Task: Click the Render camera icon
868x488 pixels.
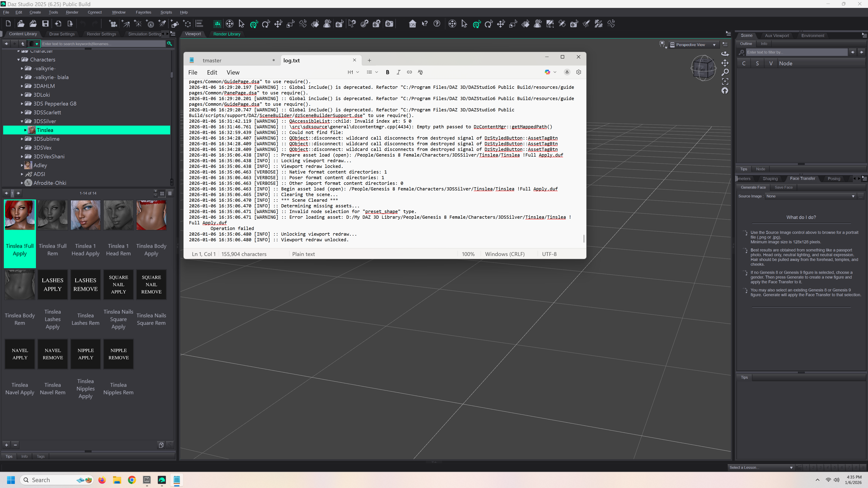Action: 389,23
